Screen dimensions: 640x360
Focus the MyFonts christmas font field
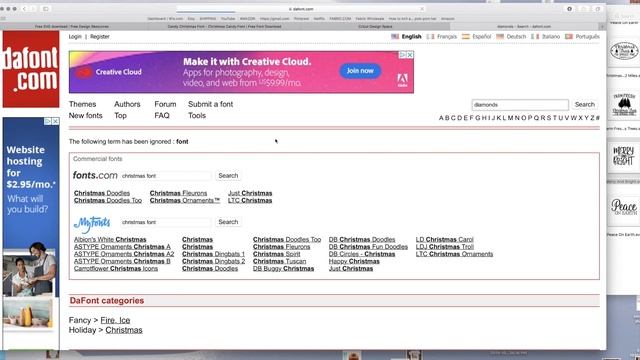pyautogui.click(x=166, y=222)
